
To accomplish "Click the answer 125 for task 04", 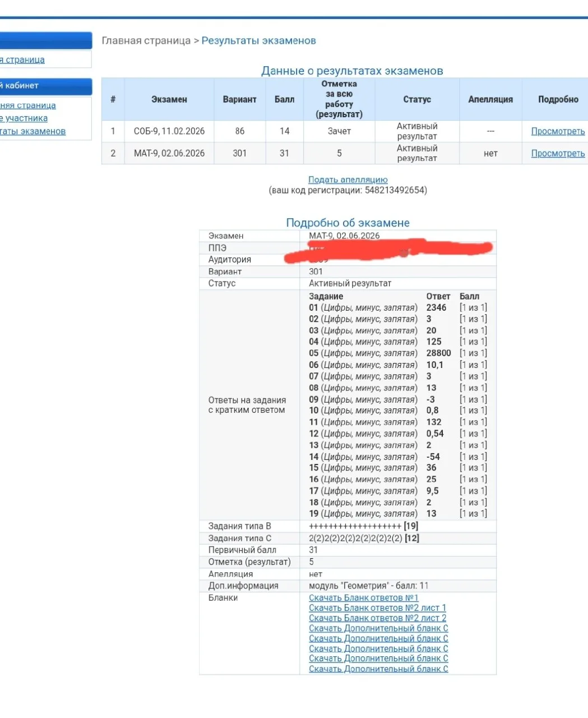I will (x=434, y=342).
